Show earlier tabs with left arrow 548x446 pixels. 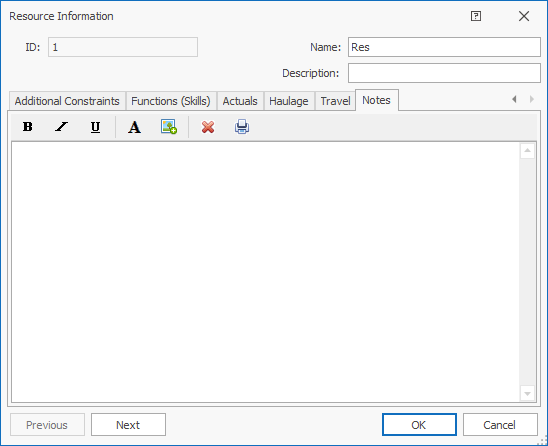514,99
